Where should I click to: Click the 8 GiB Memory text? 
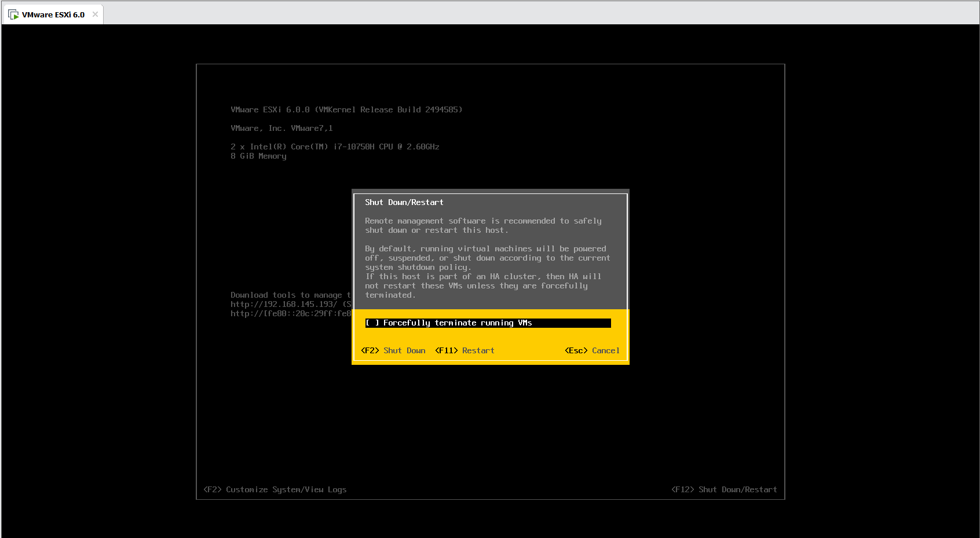click(x=258, y=156)
